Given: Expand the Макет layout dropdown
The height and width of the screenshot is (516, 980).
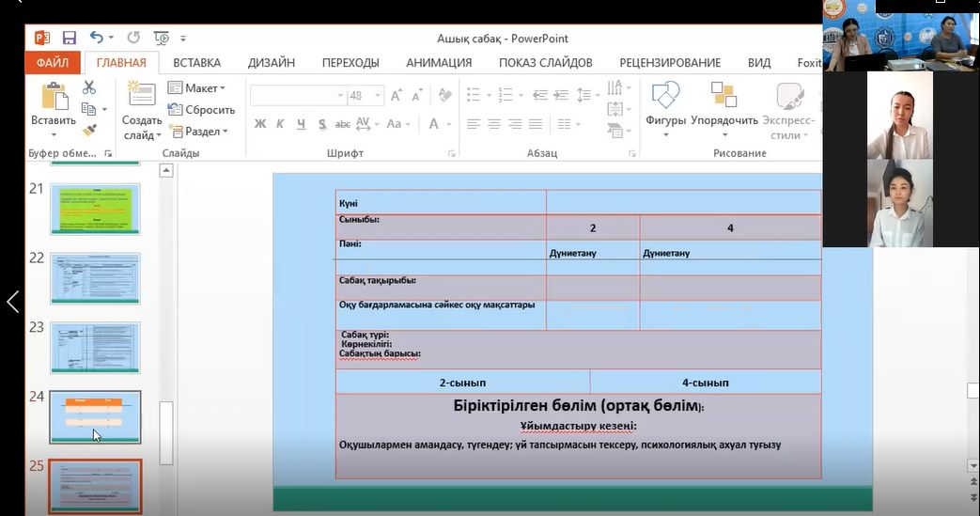Looking at the screenshot, I should pyautogui.click(x=197, y=88).
